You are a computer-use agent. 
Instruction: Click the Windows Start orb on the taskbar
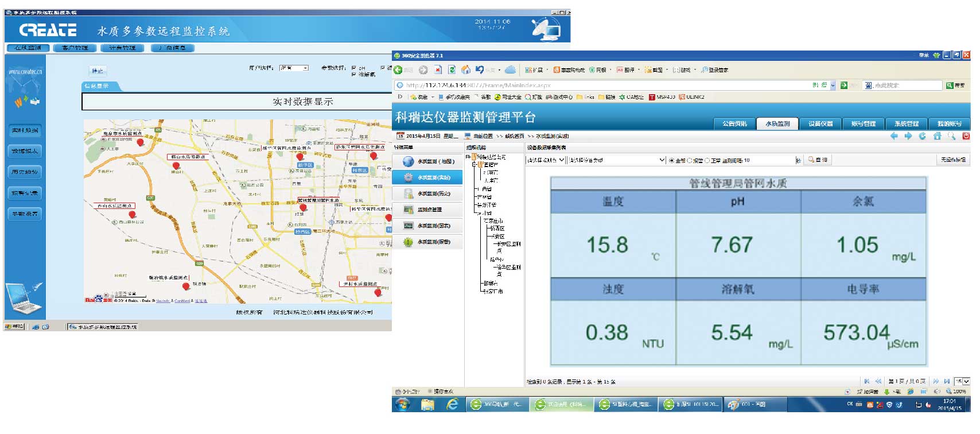(x=402, y=405)
